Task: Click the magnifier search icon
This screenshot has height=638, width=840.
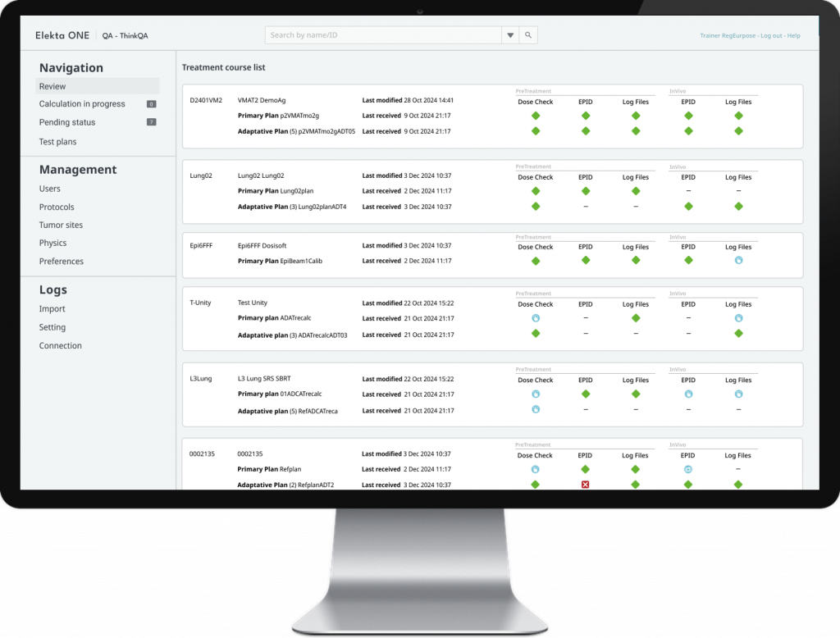Action: 529,35
